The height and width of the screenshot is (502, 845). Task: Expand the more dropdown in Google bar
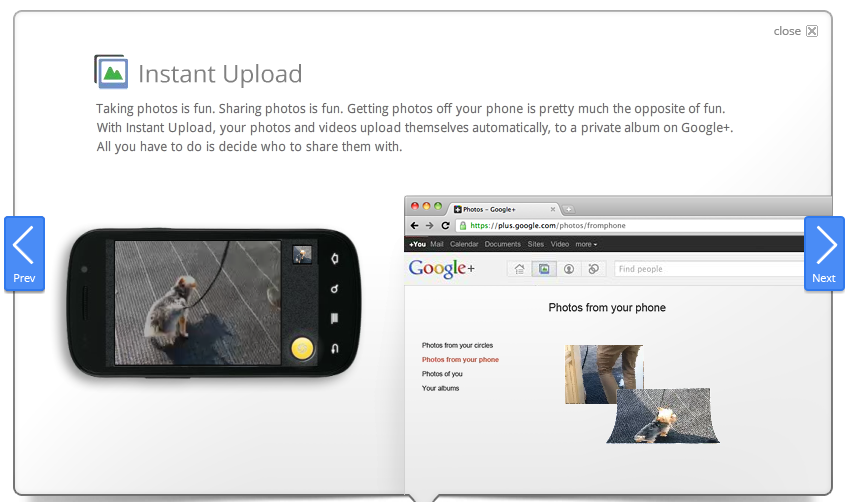tap(586, 244)
